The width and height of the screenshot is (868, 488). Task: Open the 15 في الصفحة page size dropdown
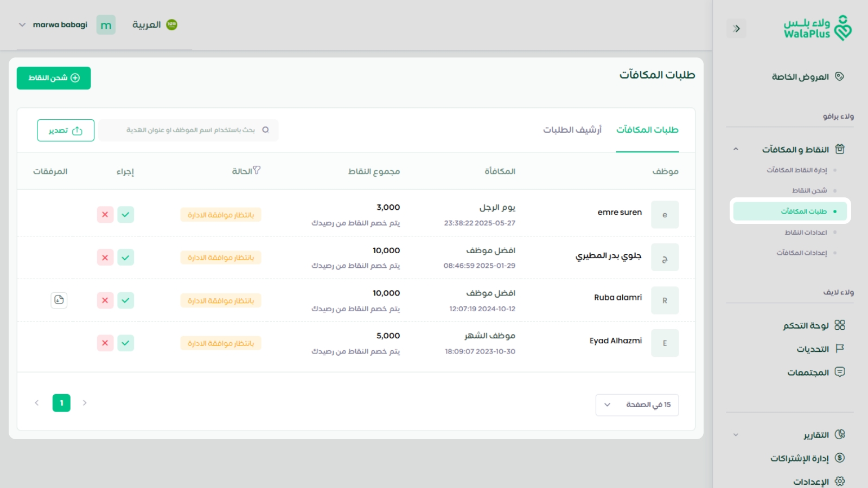click(637, 404)
